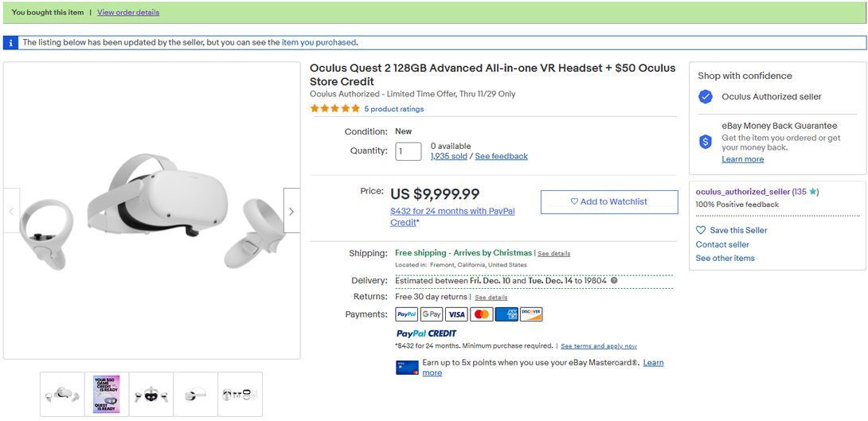This screenshot has width=868, height=421.
Task: Click Add to Watchlist button
Action: (x=609, y=202)
